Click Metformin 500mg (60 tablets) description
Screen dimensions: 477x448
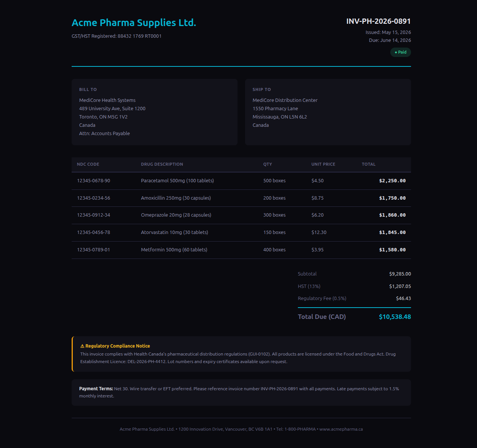point(174,250)
